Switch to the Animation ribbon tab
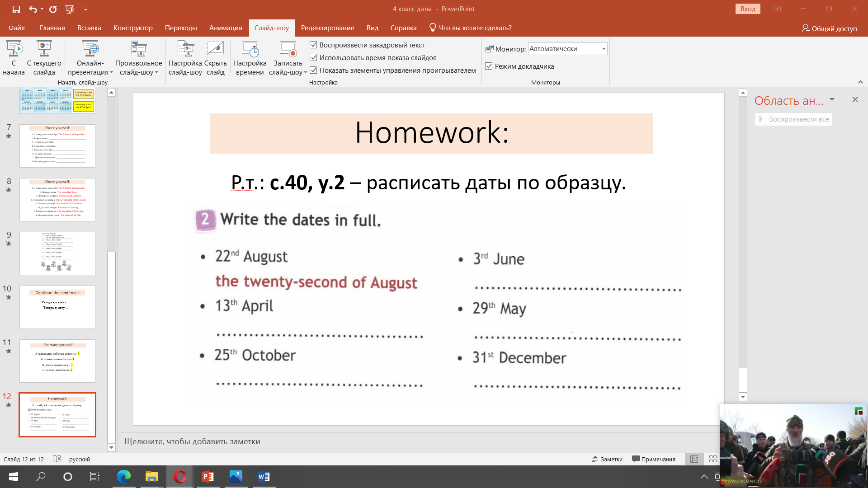Screen dimensions: 868x488 [226, 28]
